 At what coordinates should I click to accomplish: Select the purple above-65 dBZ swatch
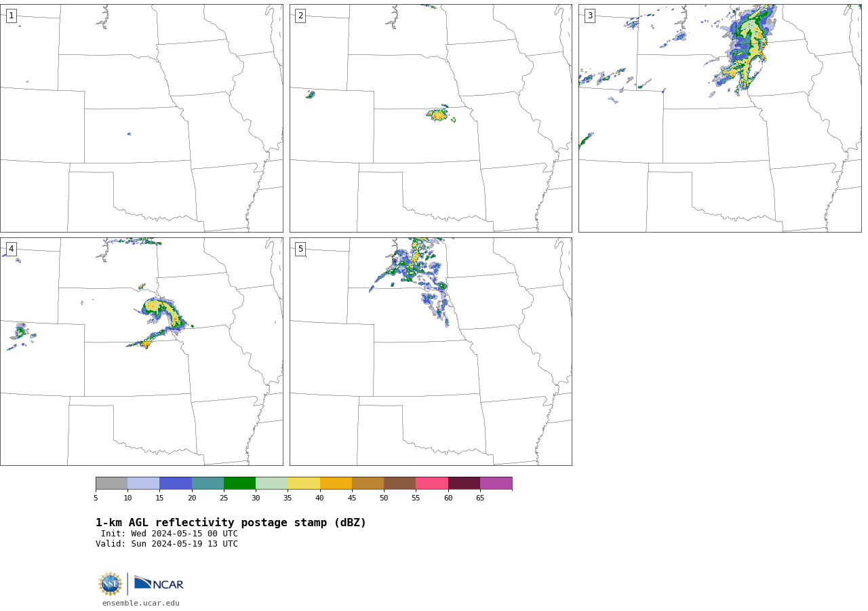tap(496, 484)
